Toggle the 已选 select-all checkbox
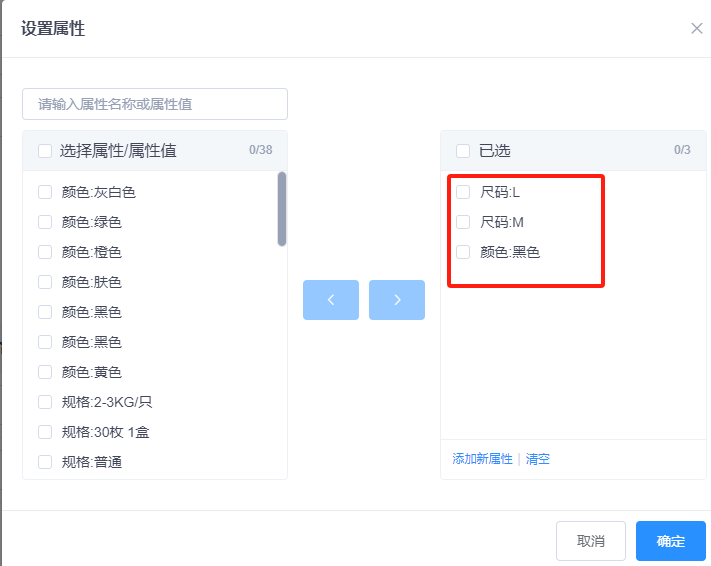Viewport: 711px width, 566px height. (x=463, y=151)
